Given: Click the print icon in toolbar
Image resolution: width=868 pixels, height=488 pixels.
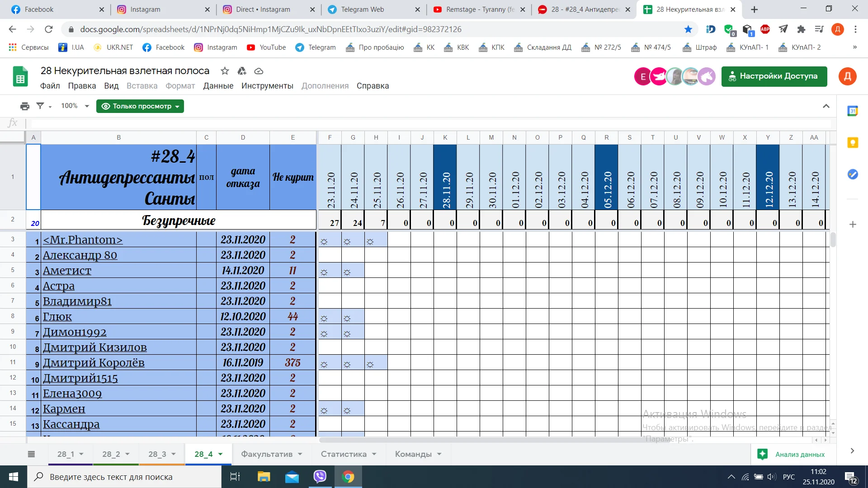Looking at the screenshot, I should [x=24, y=106].
